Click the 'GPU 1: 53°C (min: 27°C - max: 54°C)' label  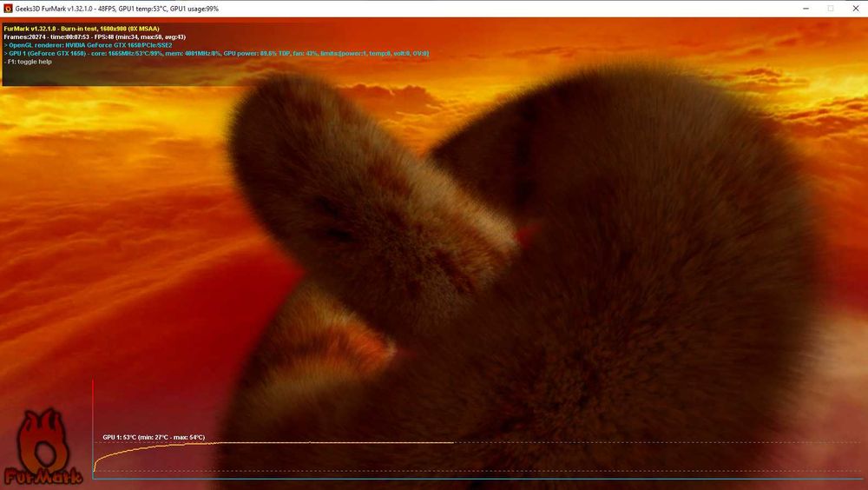pos(154,437)
